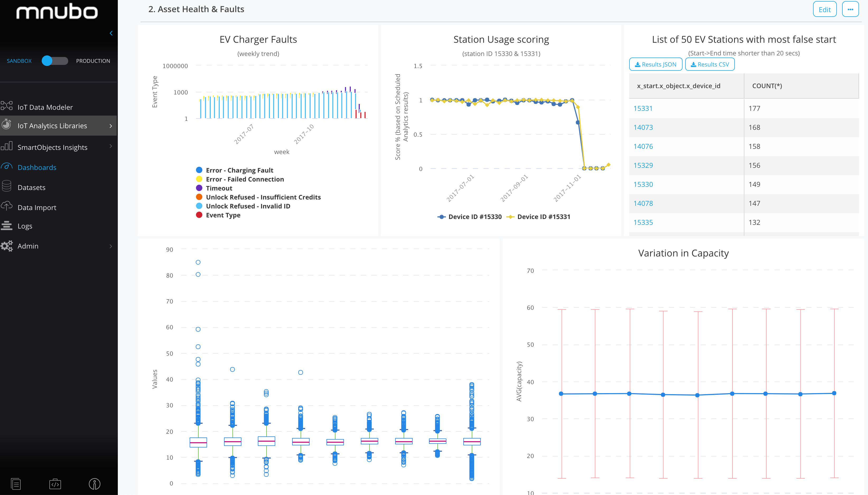The height and width of the screenshot is (495, 868).
Task: Open the documentation icon at sidebar bottom
Action: click(x=16, y=483)
